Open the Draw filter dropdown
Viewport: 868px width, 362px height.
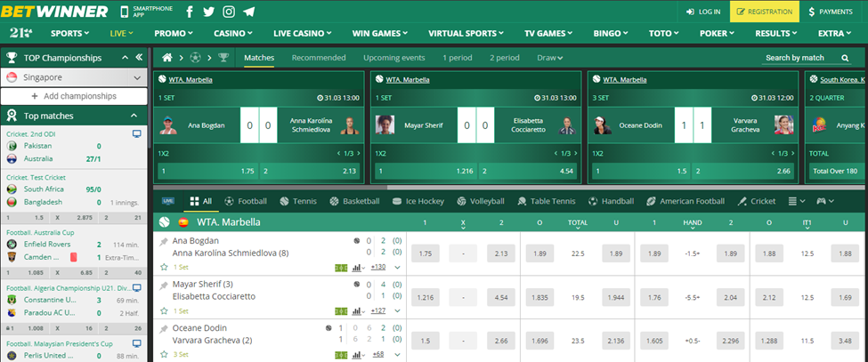[549, 58]
